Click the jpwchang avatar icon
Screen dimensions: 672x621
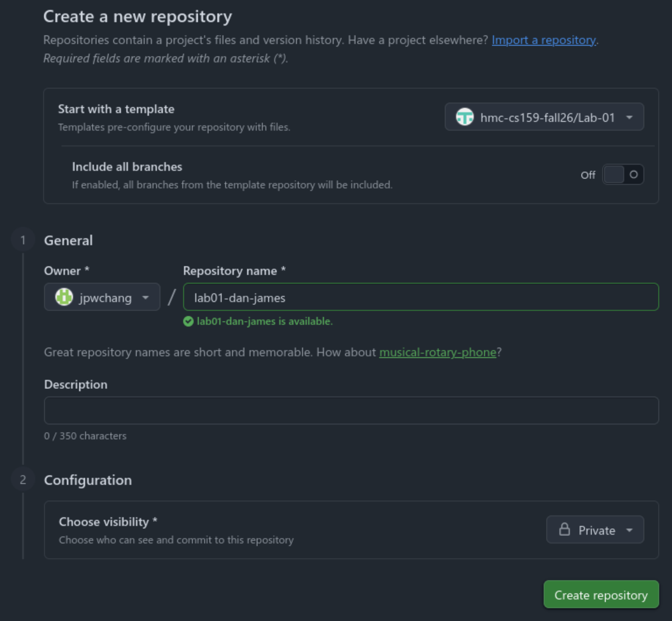click(64, 297)
